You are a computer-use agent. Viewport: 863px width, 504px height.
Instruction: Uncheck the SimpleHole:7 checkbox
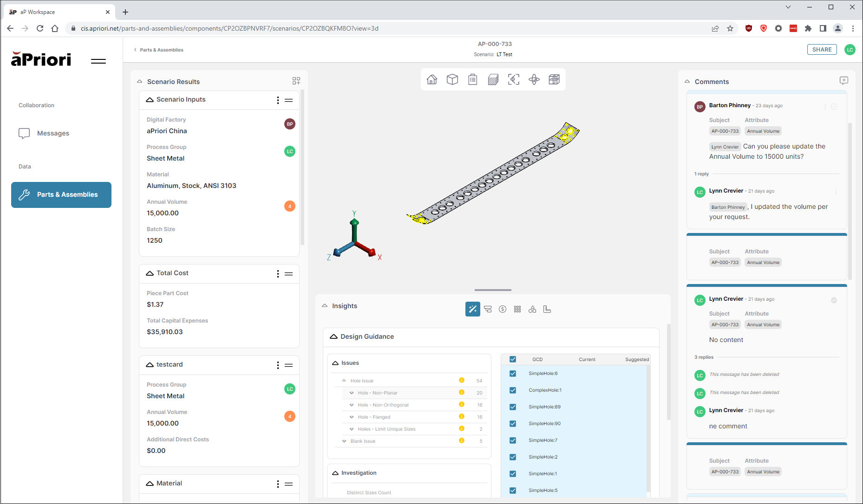tap(513, 440)
